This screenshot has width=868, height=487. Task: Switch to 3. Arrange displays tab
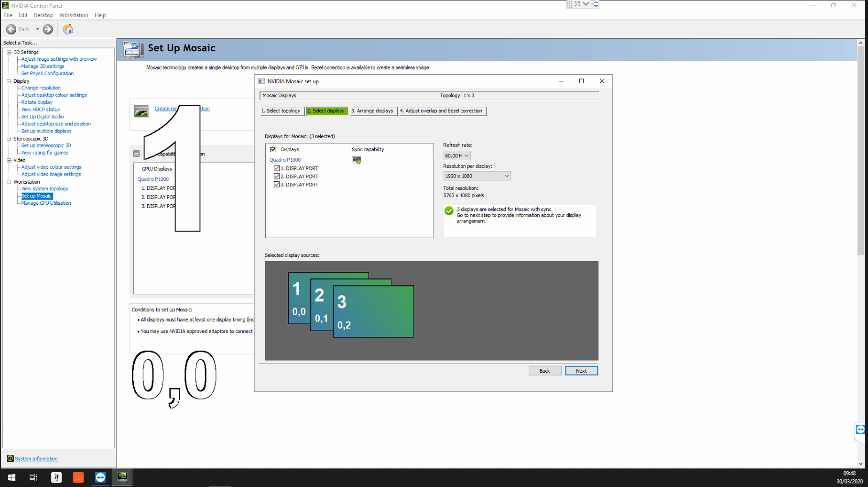pos(373,111)
